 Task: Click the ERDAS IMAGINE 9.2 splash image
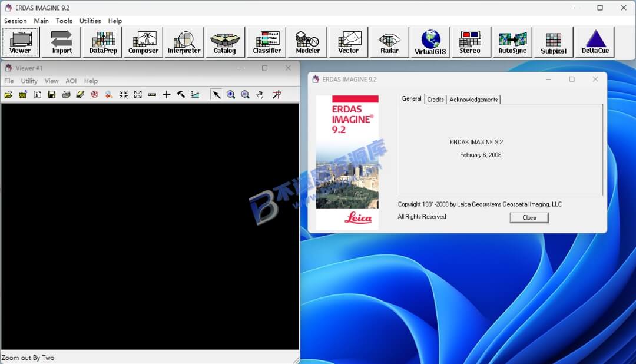(x=347, y=163)
